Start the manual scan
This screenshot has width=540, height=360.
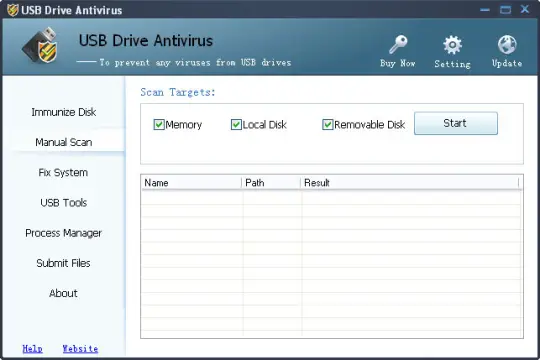click(456, 123)
